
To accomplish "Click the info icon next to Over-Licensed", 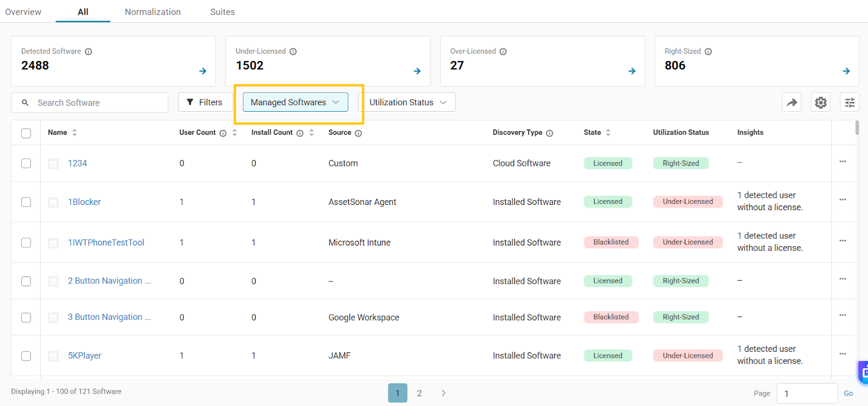I will click(x=503, y=51).
